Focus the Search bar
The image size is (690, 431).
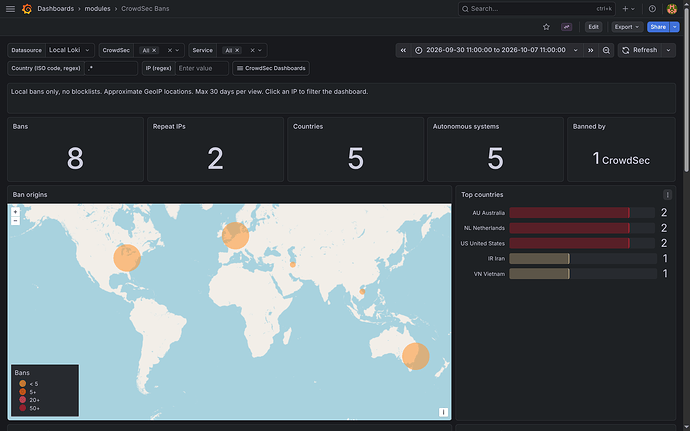point(536,9)
